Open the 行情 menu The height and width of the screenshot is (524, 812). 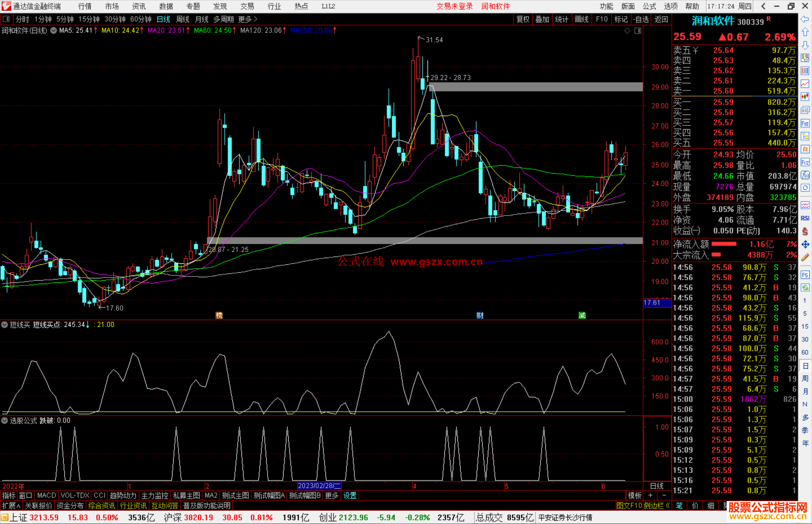(x=85, y=6)
